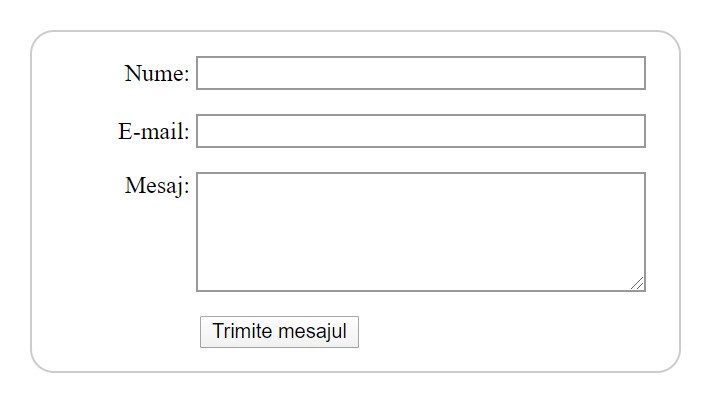The width and height of the screenshot is (712, 405).
Task: Click the Nume text input field
Action: (420, 73)
